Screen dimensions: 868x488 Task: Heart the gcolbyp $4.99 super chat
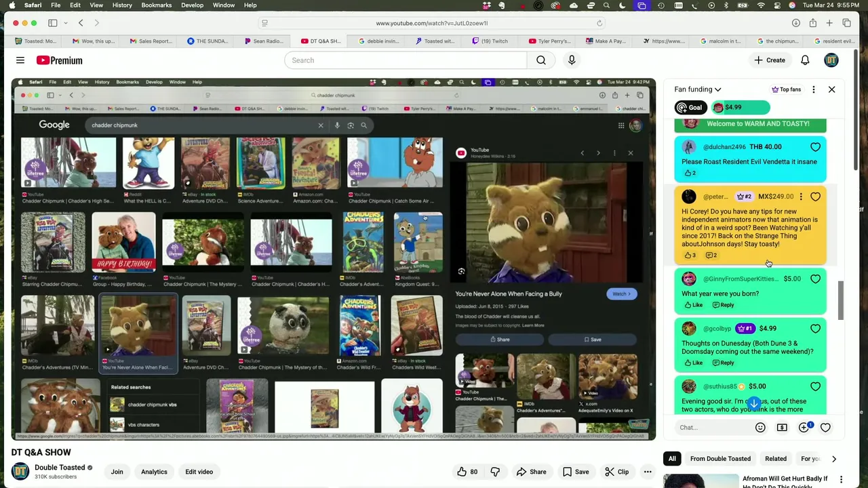pos(815,329)
